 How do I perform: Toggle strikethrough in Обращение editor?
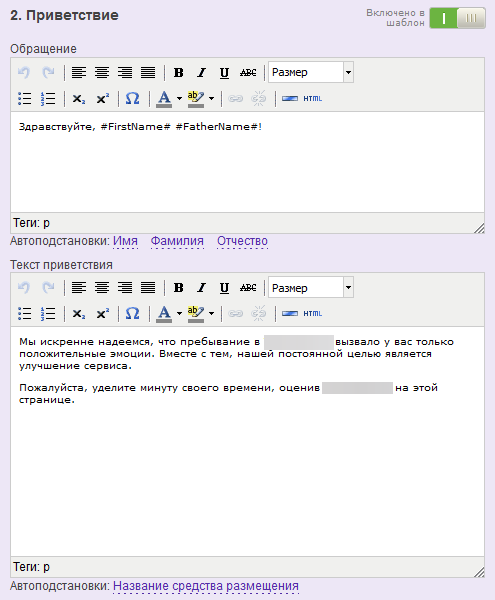click(248, 72)
